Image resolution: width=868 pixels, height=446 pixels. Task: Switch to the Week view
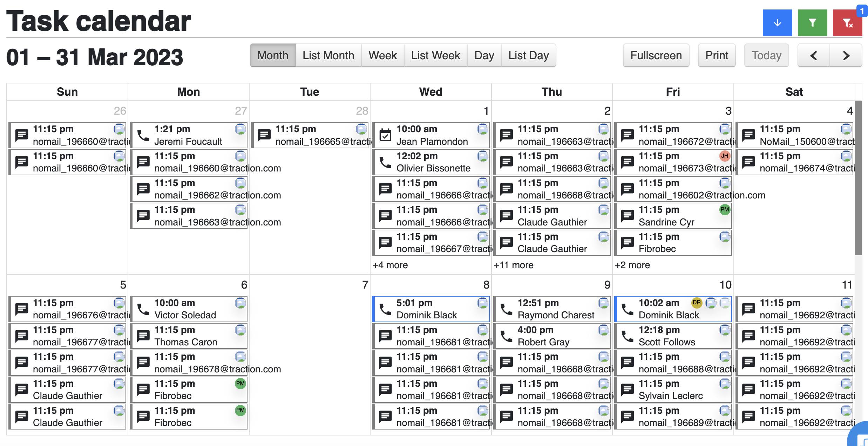tap(382, 55)
